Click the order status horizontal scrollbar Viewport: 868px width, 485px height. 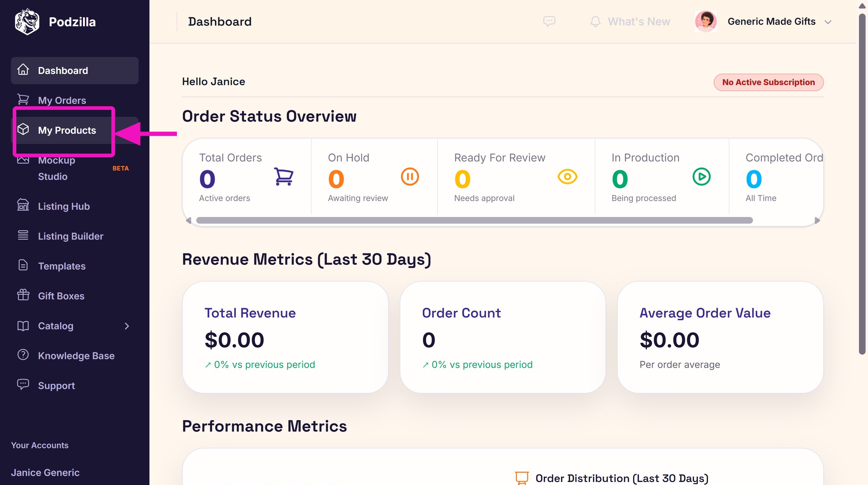point(474,221)
